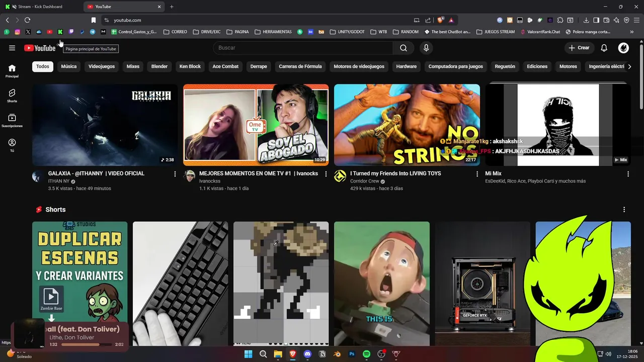Show more bookmarks with the chevron
Screen dimensions: 644x362
pos(632,32)
